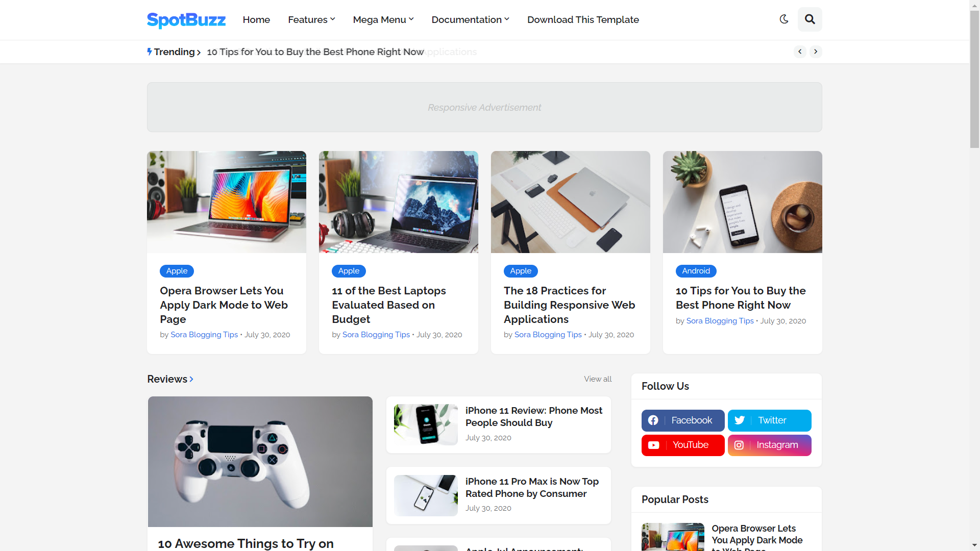
Task: Expand the Documentation dropdown
Action: click(x=470, y=19)
